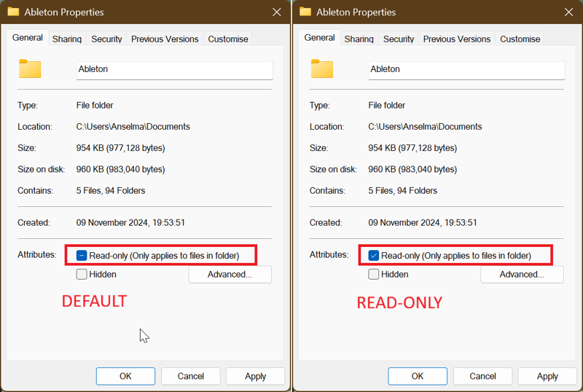
Task: Open Previous Versions tab in left dialog
Action: click(165, 39)
